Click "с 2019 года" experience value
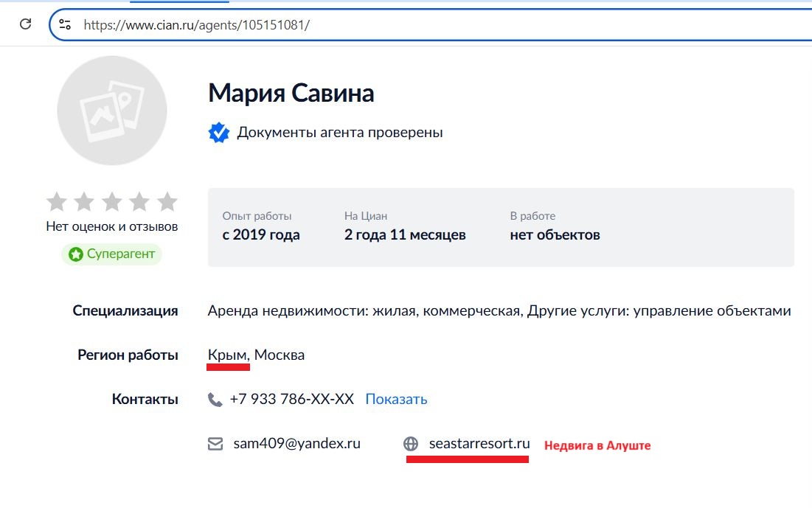This screenshot has width=812, height=508. pos(261,235)
